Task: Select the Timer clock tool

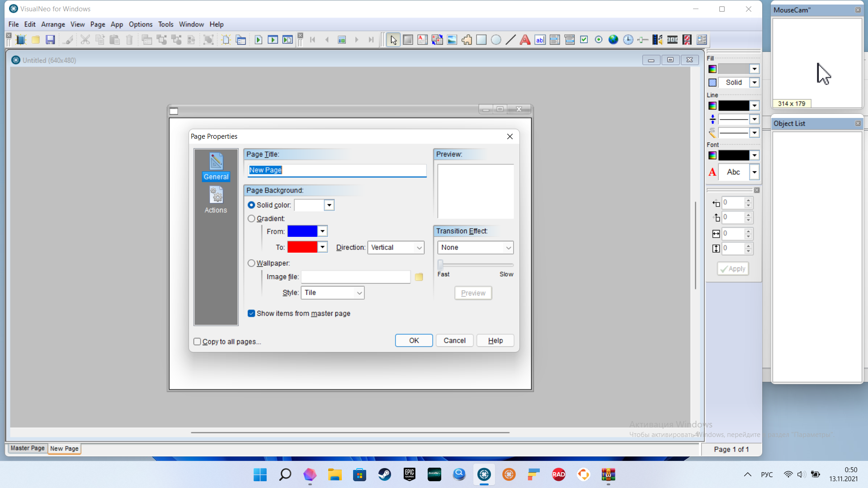Action: coord(628,40)
